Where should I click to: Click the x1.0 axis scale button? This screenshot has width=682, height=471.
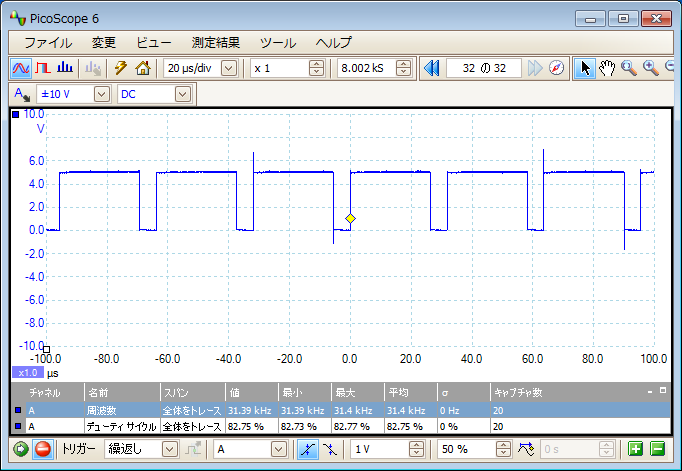point(28,373)
